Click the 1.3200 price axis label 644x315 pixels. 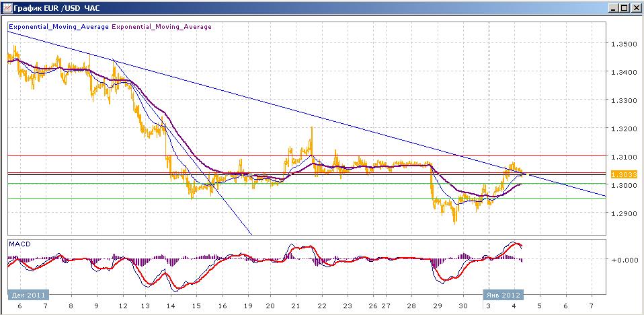(625, 129)
